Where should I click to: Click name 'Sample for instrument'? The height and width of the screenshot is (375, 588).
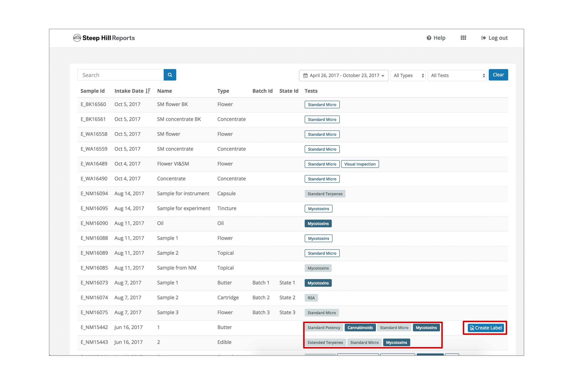coord(183,193)
